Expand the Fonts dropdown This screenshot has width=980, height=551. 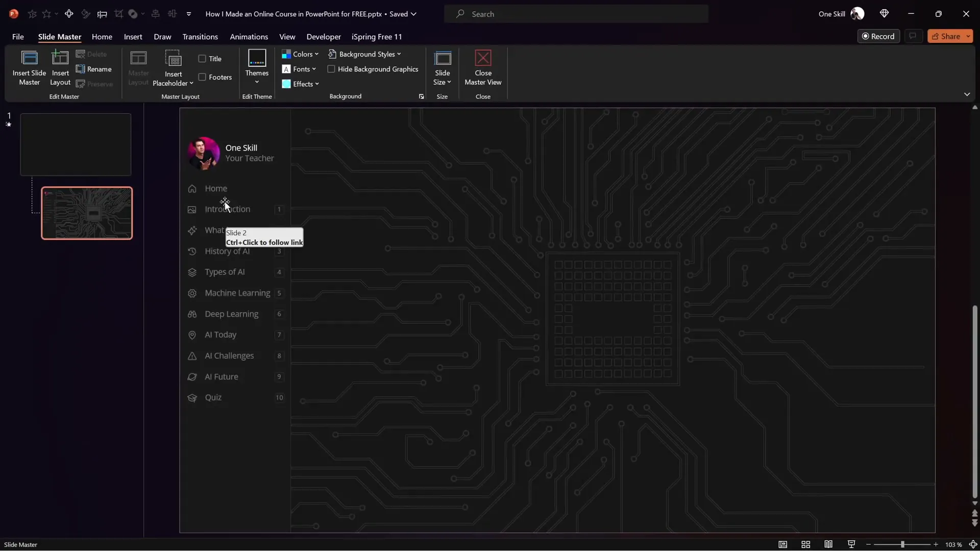tap(299, 69)
